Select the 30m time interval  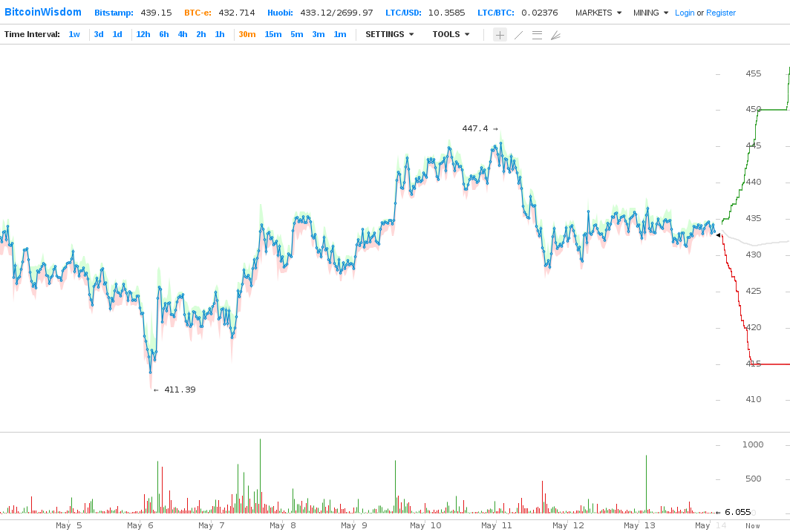click(x=247, y=35)
